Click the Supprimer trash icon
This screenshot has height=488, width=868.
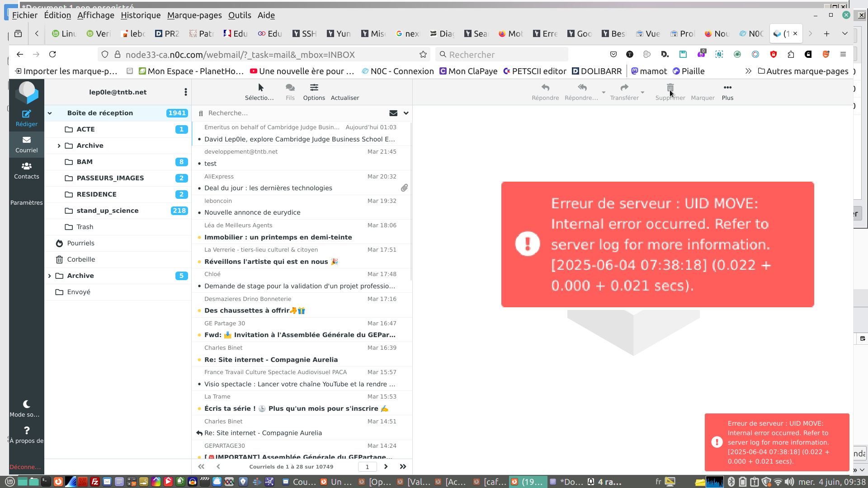[670, 88]
